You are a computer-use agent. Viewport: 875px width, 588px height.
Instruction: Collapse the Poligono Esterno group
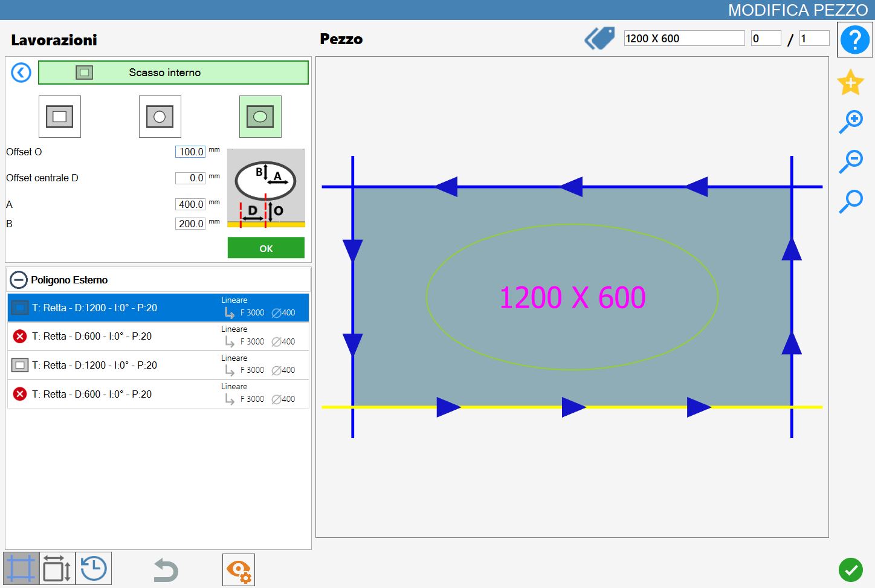pyautogui.click(x=19, y=280)
